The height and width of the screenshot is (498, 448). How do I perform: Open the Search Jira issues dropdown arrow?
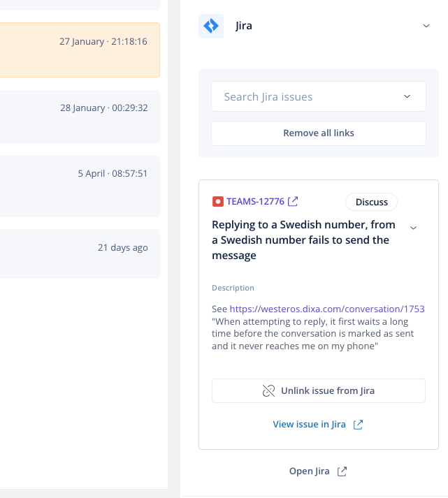coord(407,96)
